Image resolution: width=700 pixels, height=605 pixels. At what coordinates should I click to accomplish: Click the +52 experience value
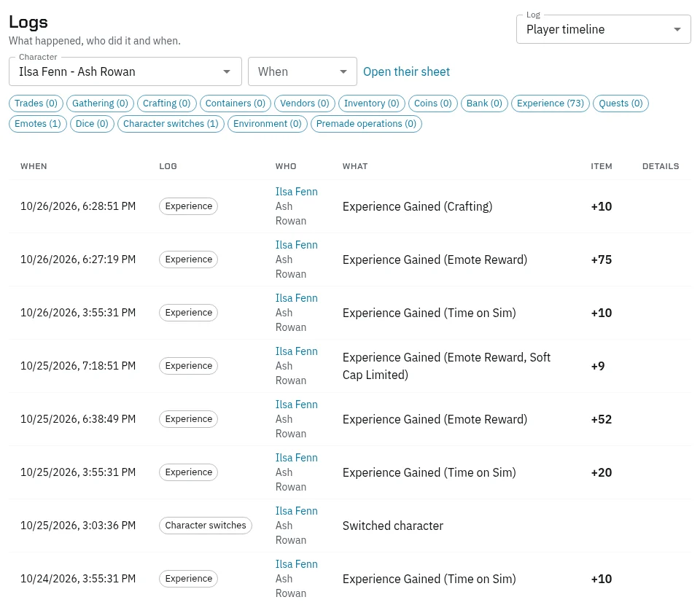coord(602,419)
